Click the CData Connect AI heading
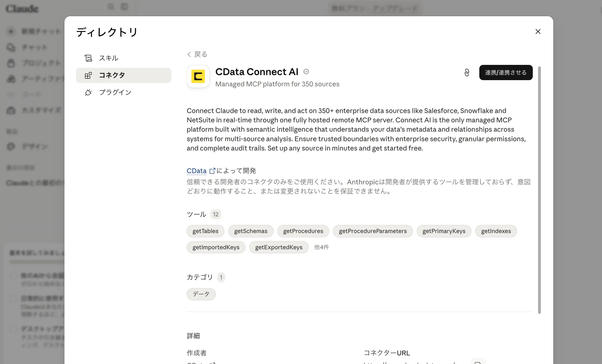This screenshot has width=602, height=364. [x=257, y=72]
